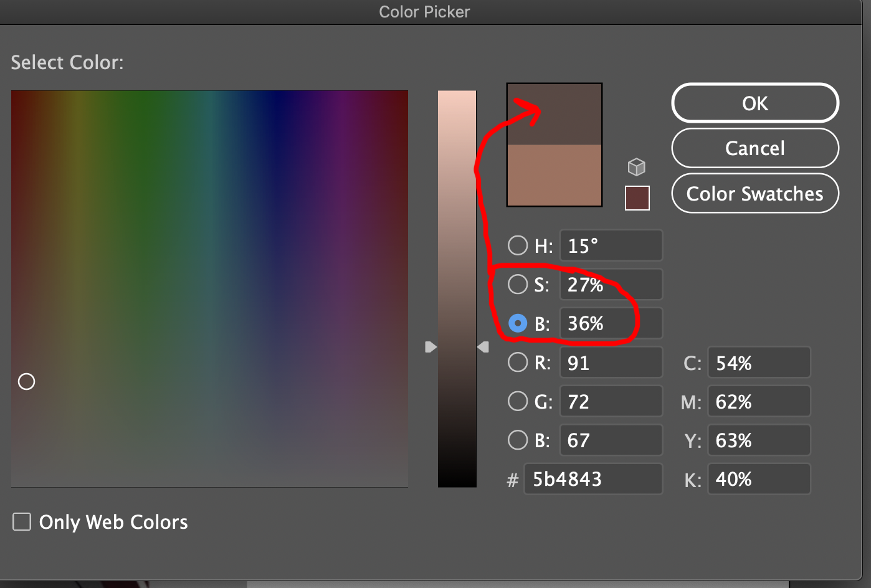Select the Red component radio button
Screen dimensions: 871x588
pos(517,362)
